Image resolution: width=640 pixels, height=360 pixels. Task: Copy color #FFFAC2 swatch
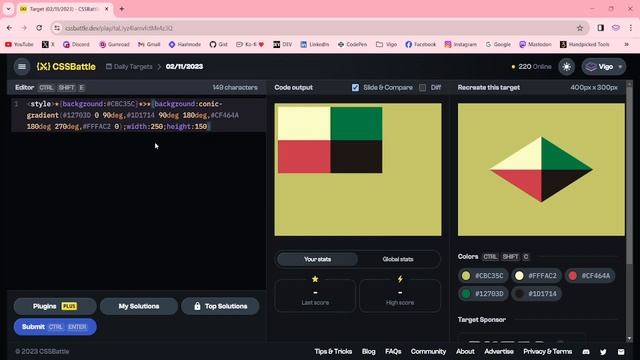[x=536, y=276]
